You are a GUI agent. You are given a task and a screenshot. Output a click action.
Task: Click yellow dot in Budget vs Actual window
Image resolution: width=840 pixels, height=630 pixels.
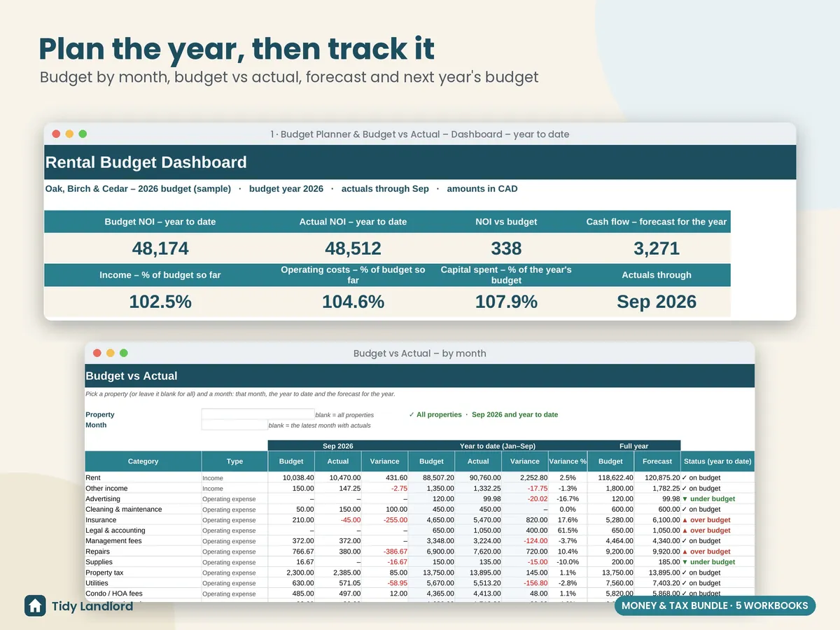click(111, 353)
